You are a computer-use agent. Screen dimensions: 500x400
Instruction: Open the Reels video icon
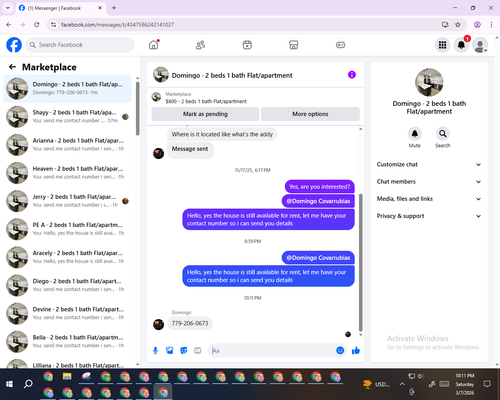[247, 45]
